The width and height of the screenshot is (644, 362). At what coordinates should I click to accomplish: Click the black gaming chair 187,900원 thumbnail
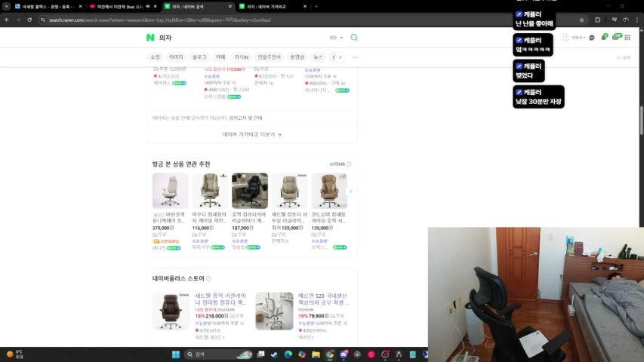pyautogui.click(x=250, y=191)
